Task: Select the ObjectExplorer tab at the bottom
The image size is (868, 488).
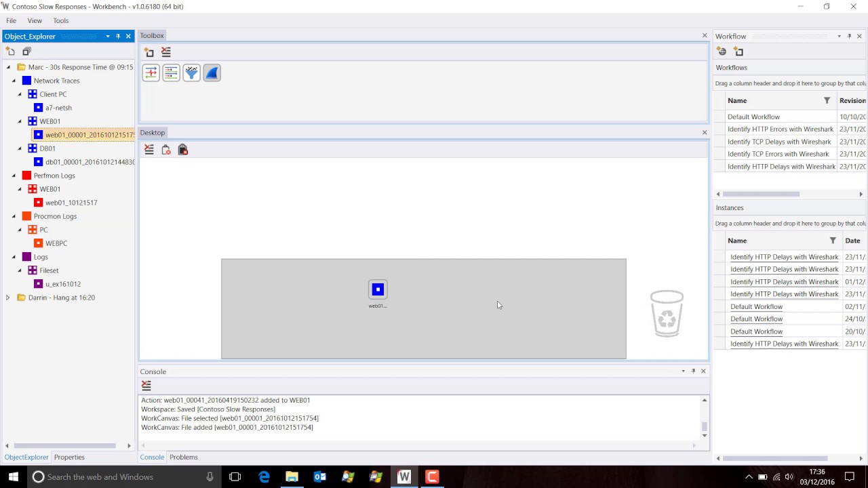Action: pyautogui.click(x=26, y=457)
